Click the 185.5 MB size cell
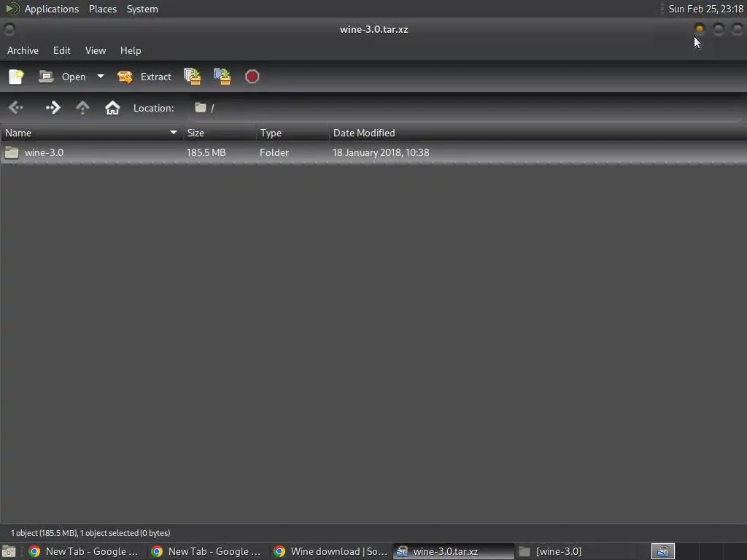The image size is (747, 560). [x=206, y=153]
